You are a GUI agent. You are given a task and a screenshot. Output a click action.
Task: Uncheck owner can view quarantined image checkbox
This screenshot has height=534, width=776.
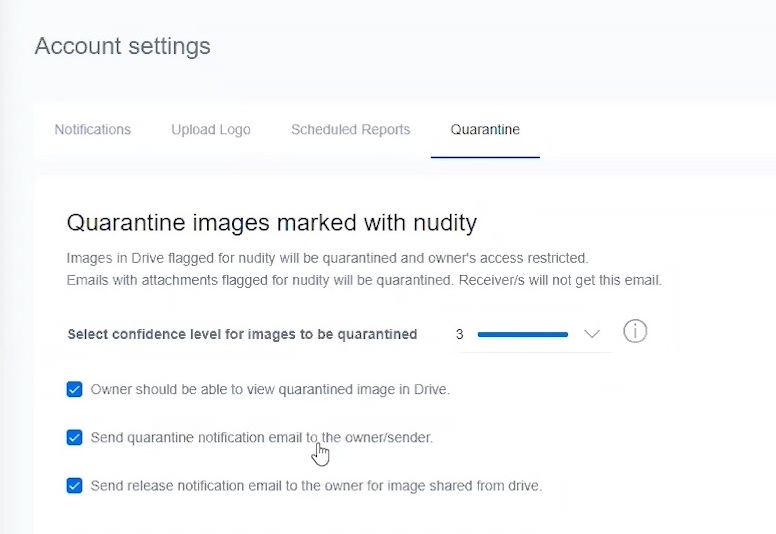point(74,389)
